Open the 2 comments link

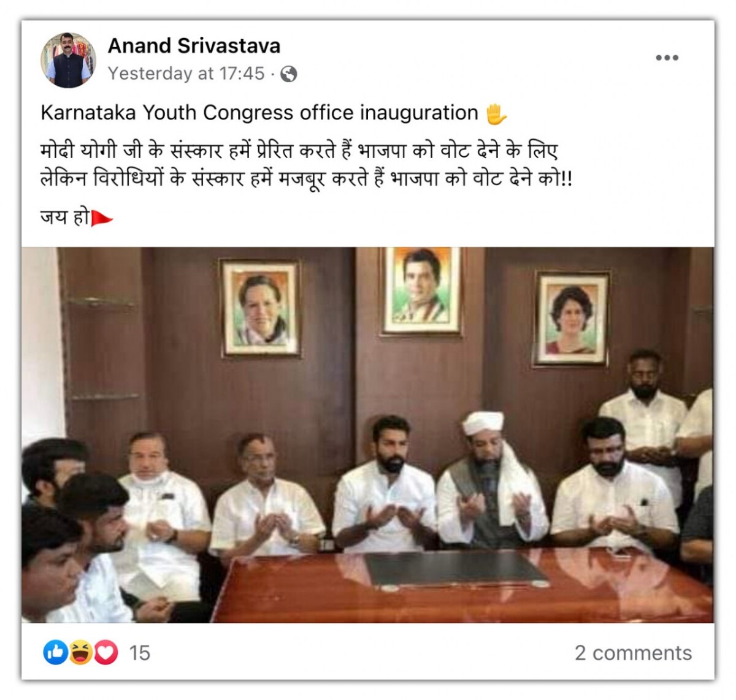[633, 653]
